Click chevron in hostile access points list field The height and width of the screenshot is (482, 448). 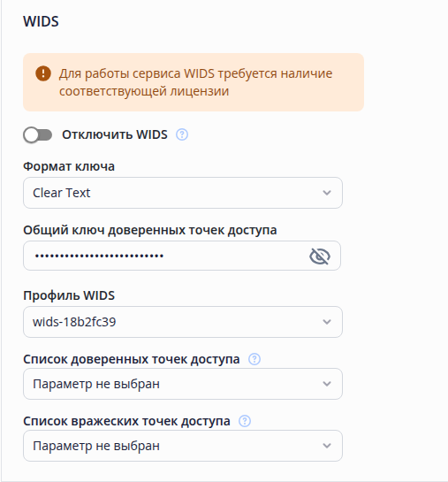point(327,446)
